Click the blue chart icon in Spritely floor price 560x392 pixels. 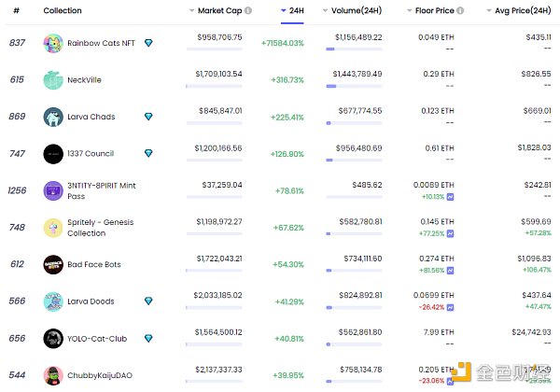[x=450, y=233]
